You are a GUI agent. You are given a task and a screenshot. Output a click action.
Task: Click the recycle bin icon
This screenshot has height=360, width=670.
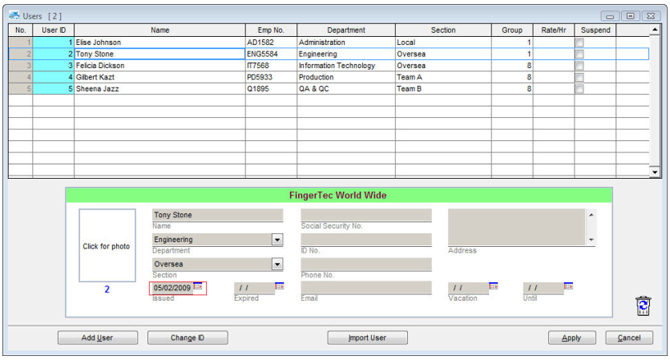(643, 306)
